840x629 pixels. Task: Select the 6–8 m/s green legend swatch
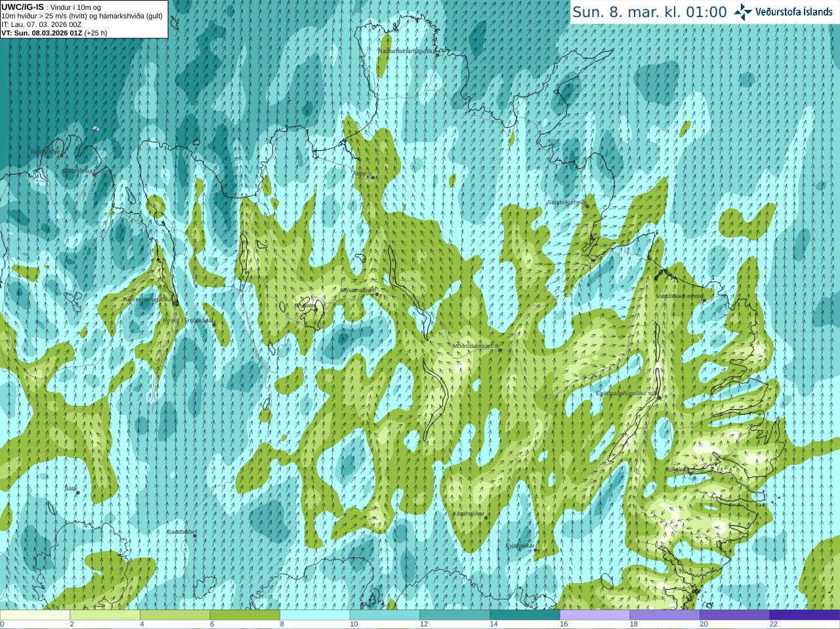click(245, 615)
